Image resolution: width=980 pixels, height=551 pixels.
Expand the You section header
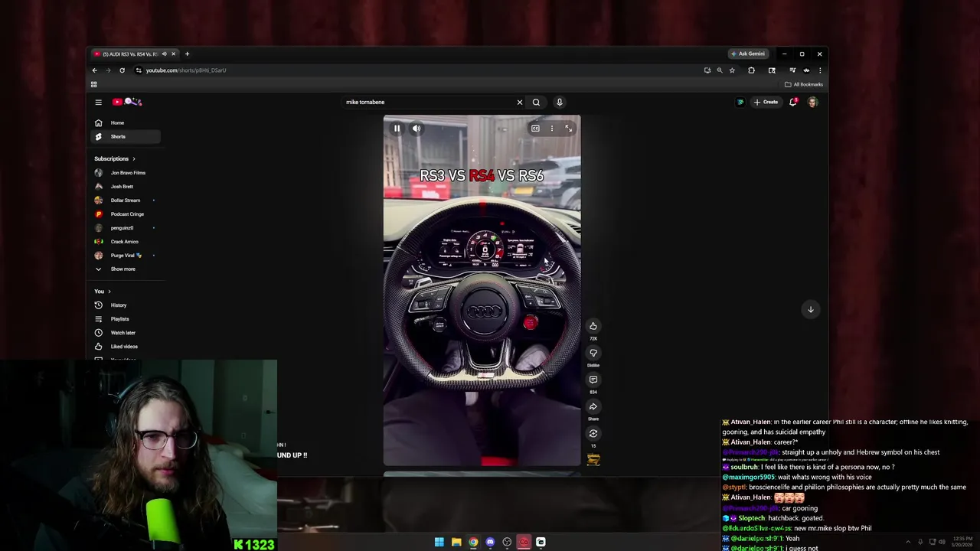103,292
